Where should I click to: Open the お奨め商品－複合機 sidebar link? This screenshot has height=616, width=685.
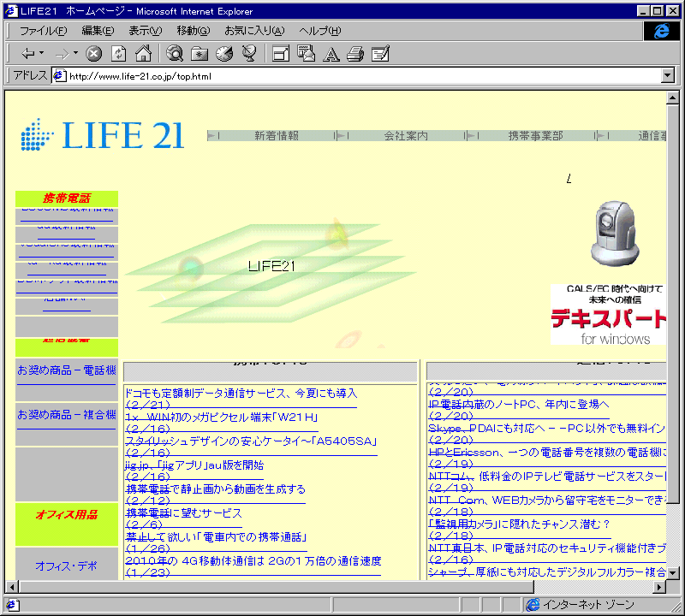tap(67, 415)
